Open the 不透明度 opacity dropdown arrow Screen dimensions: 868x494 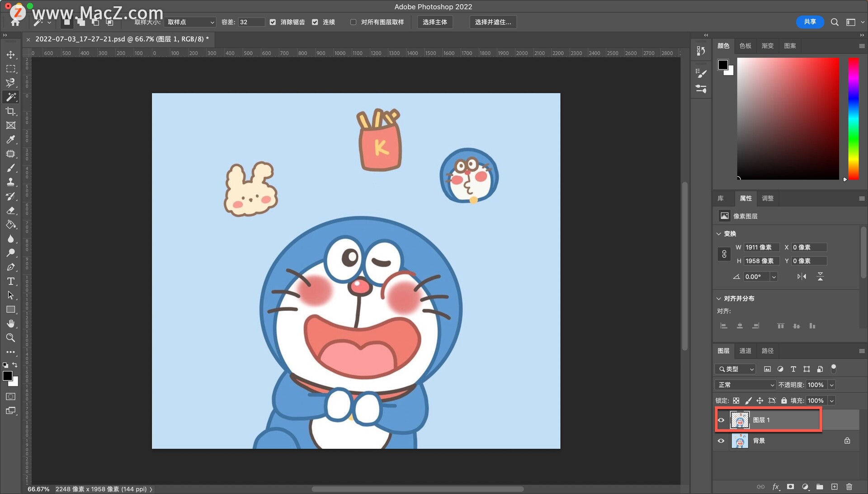click(832, 385)
